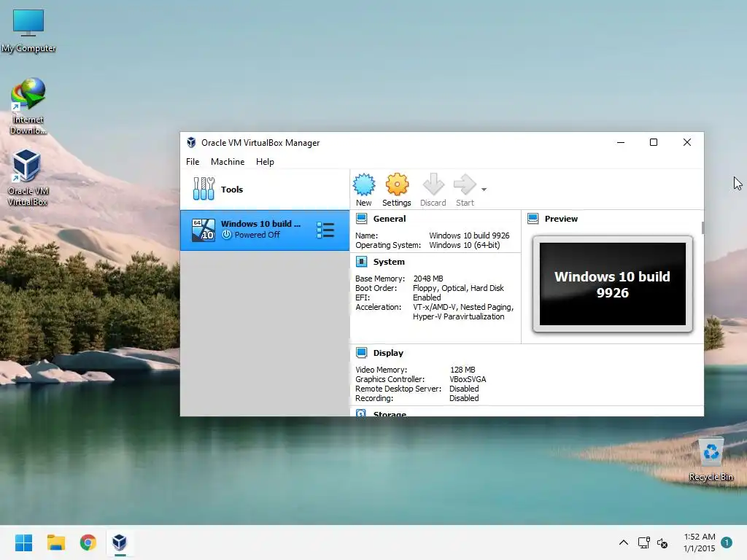
Task: Click the 2048 MB base memory value
Action: coord(428,278)
